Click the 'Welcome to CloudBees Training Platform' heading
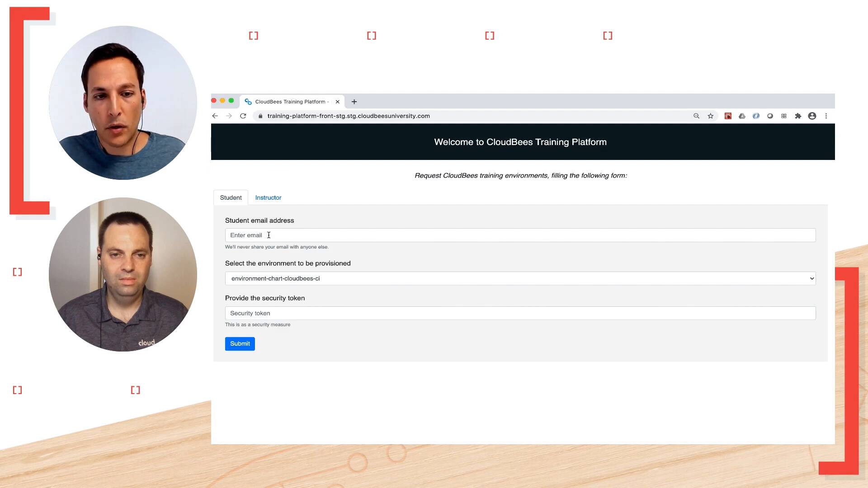The width and height of the screenshot is (868, 488). pyautogui.click(x=520, y=142)
